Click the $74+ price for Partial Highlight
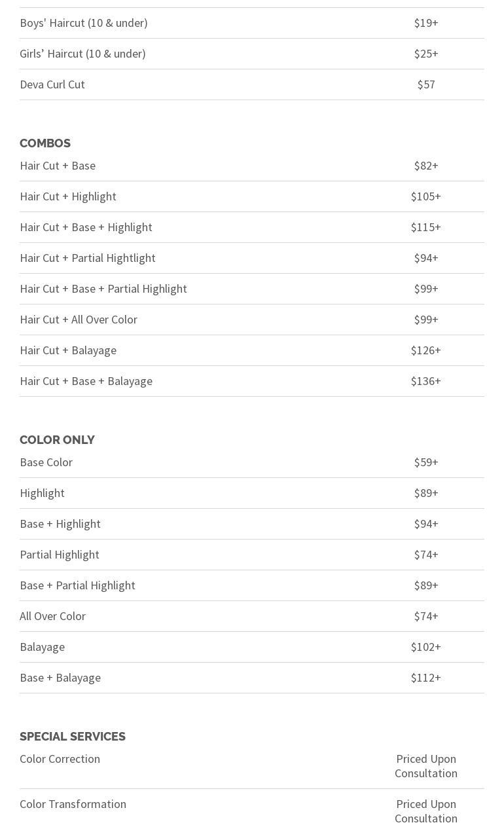 coord(425,555)
